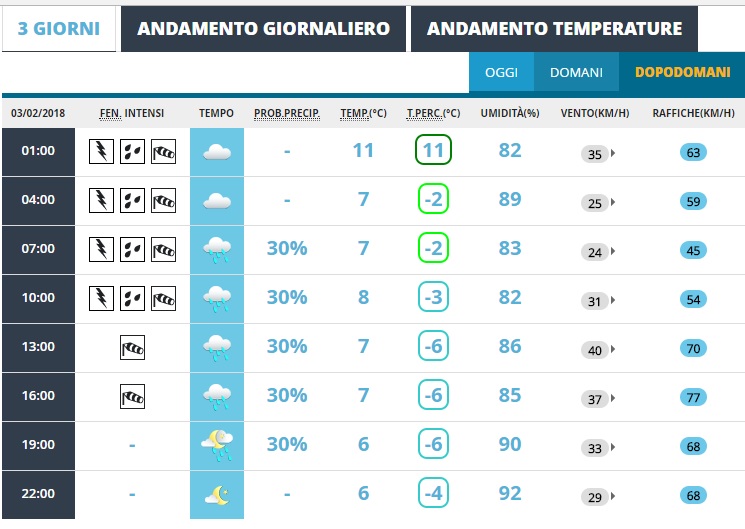The height and width of the screenshot is (529, 745).
Task: Click the PROB.PRECIP. column header
Action: tap(287, 113)
